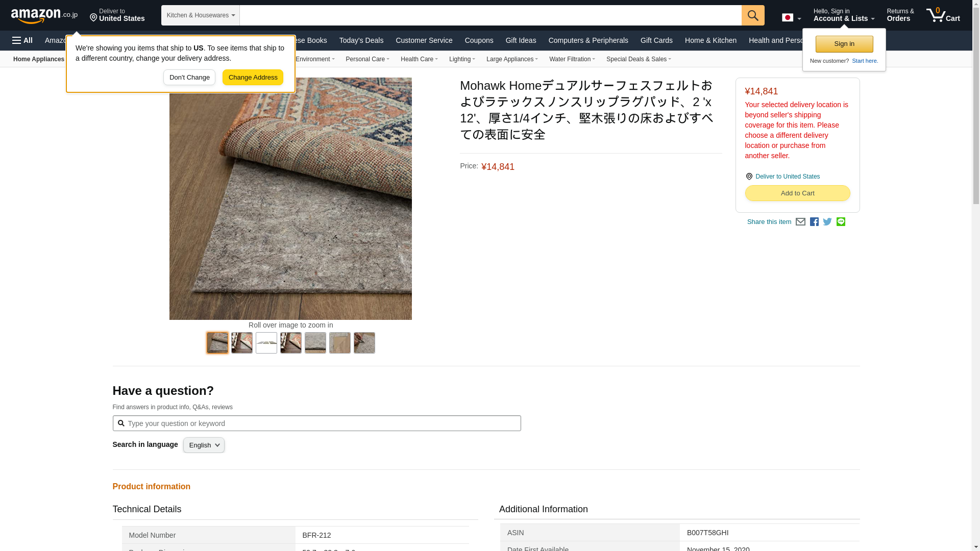Click the search magnifier Go button
This screenshot has width=980, height=551.
pos(752,15)
